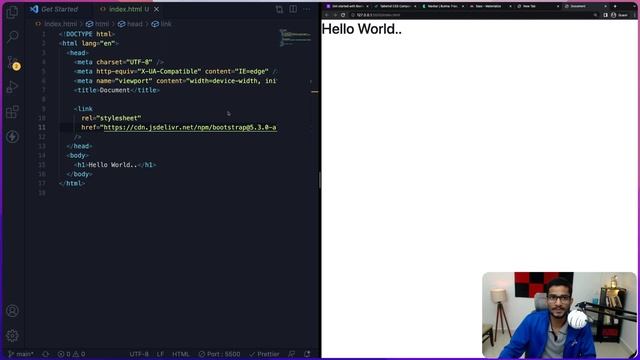Toggle the browser side panel icon
The width and height of the screenshot is (640, 360).
pyautogui.click(x=605, y=15)
